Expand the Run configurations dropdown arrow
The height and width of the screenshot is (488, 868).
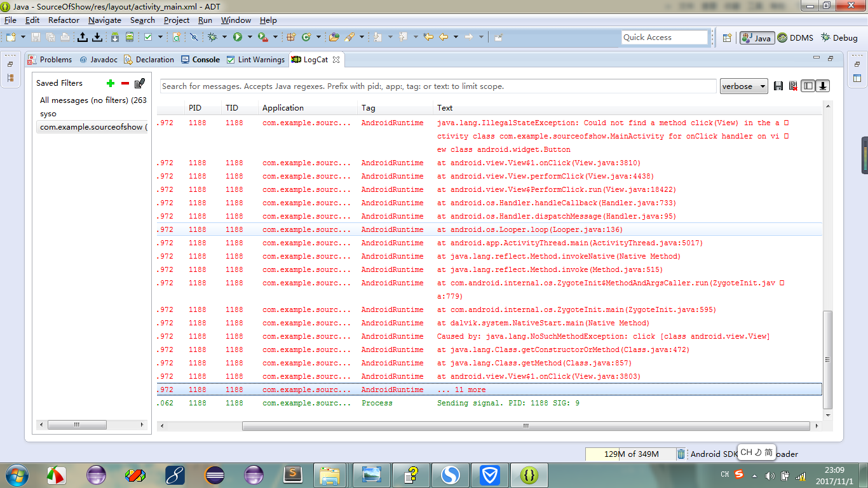click(250, 37)
